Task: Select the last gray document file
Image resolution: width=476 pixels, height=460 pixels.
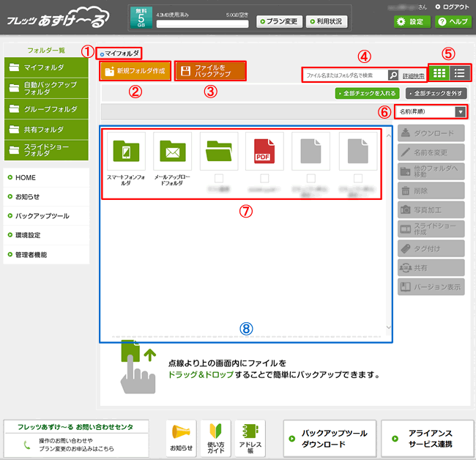Action: coord(358,151)
